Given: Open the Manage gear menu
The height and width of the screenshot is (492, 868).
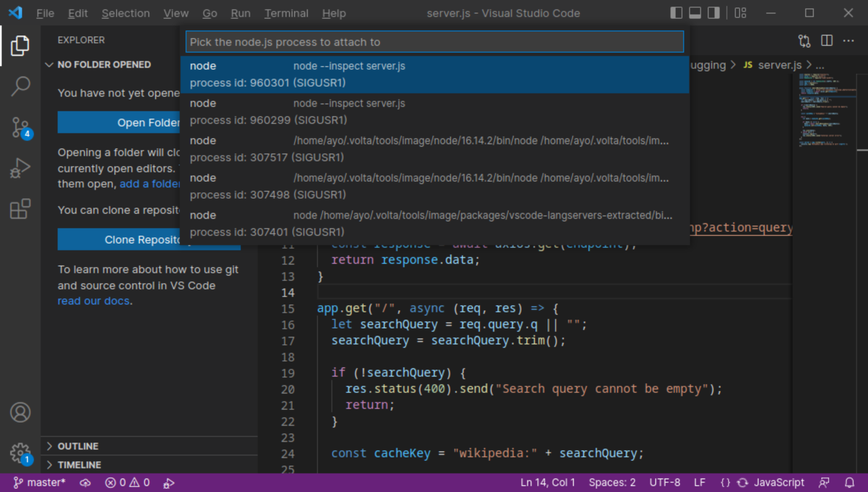Looking at the screenshot, I should 20,453.
